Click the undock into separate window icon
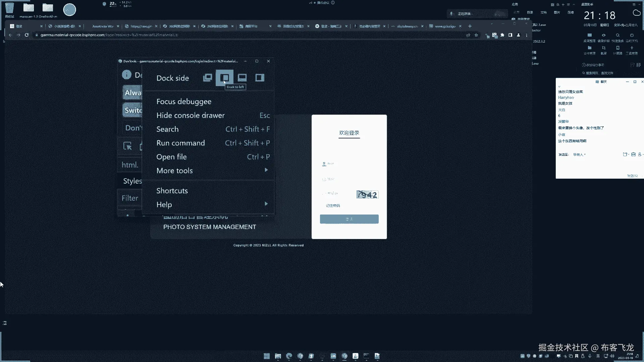644x362 pixels. coord(208,78)
